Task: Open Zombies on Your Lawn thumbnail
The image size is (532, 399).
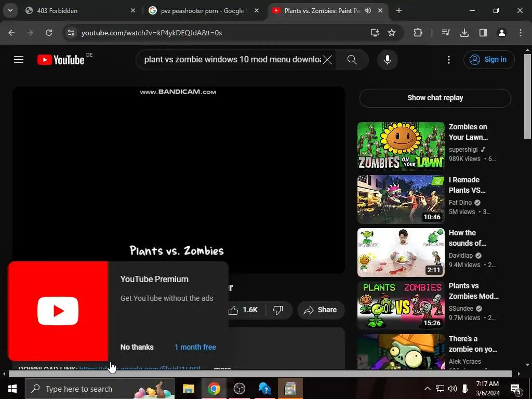Action: tap(401, 146)
